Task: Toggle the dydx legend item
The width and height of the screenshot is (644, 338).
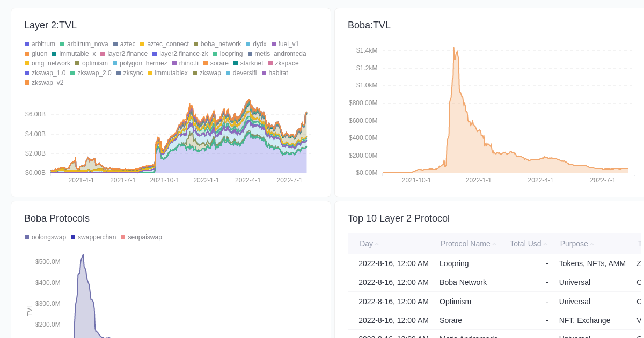Action: coord(257,44)
